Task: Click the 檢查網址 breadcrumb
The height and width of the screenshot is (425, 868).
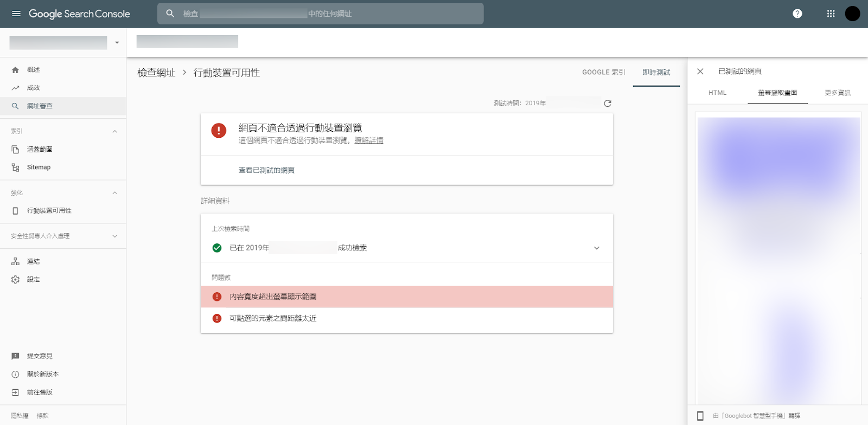Action: pyautogui.click(x=156, y=73)
